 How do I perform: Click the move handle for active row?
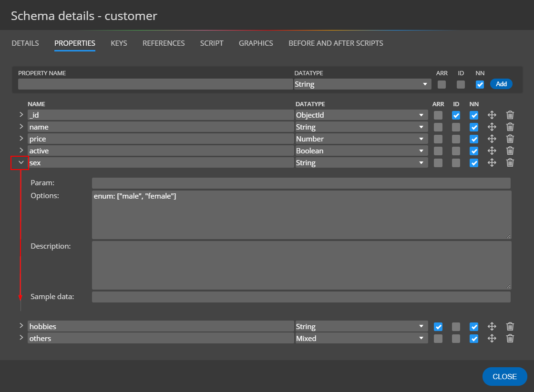click(x=492, y=151)
